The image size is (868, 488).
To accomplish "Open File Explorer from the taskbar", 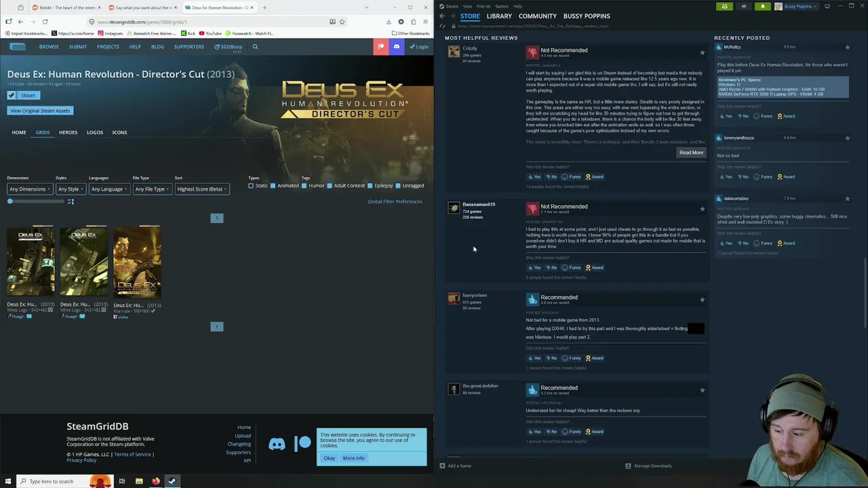I will click(x=139, y=481).
